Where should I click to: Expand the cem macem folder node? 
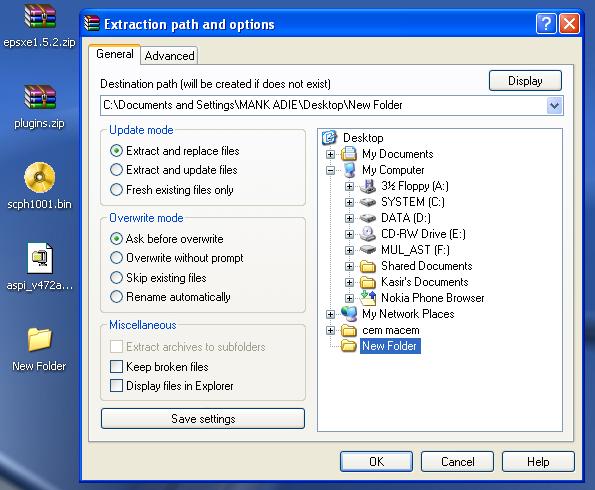pyautogui.click(x=330, y=331)
